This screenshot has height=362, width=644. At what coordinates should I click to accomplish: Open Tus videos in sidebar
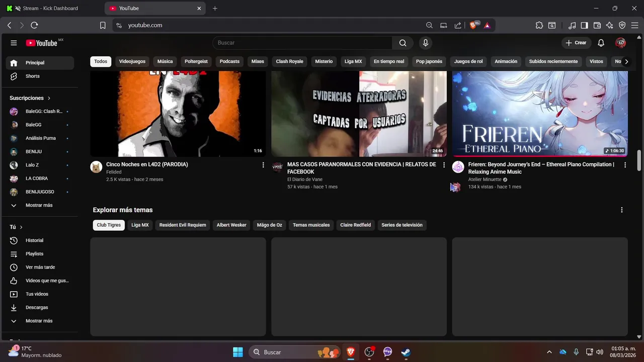pos(40,294)
